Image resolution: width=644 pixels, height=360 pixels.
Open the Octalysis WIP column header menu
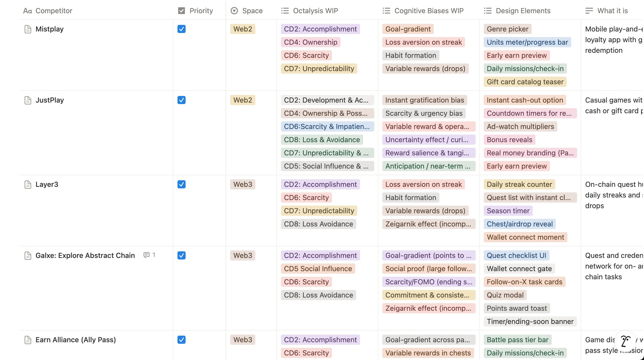tap(327, 11)
